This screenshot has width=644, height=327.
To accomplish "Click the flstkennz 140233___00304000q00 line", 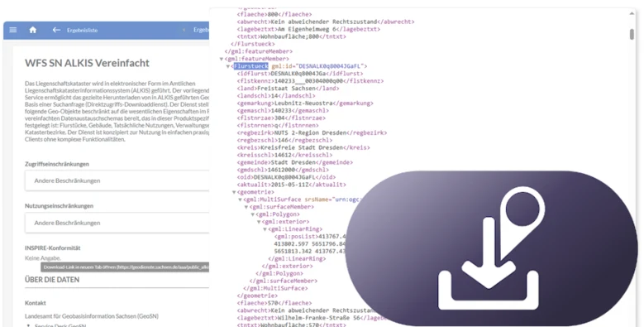I will [310, 81].
